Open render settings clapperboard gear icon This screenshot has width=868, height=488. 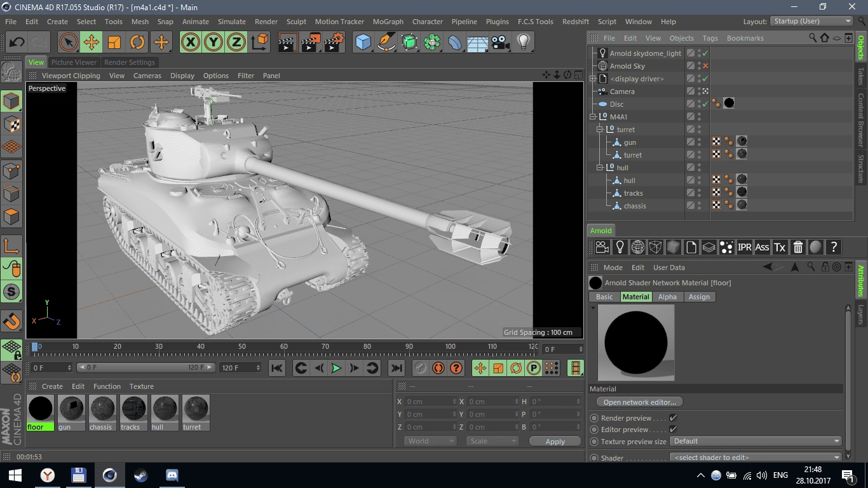(334, 43)
